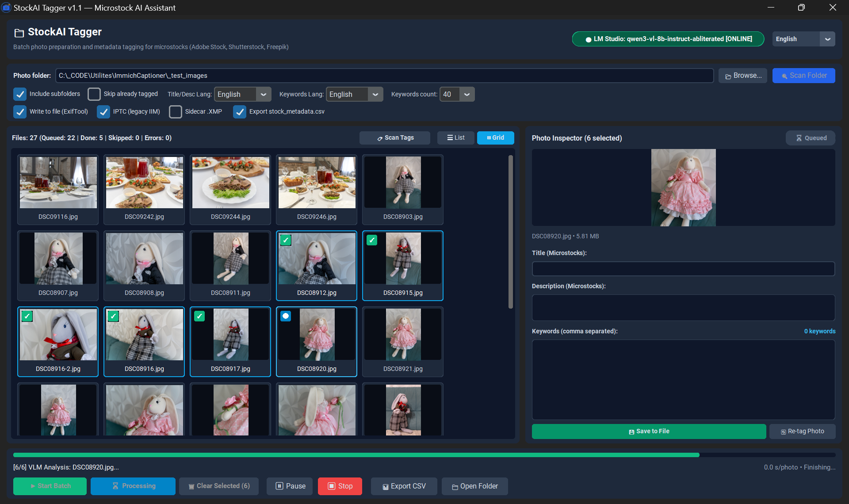Pause the batch processing
Screen dimensions: 849x504
290,486
